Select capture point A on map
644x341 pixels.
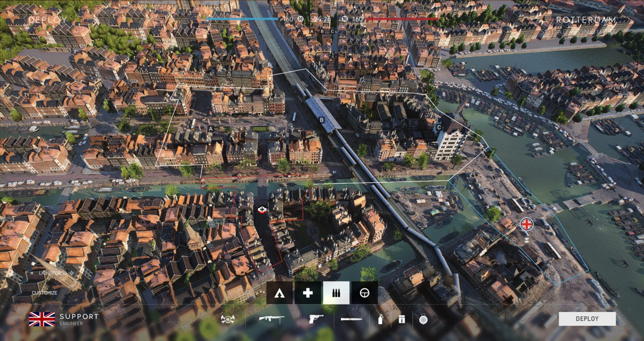pos(211,128)
